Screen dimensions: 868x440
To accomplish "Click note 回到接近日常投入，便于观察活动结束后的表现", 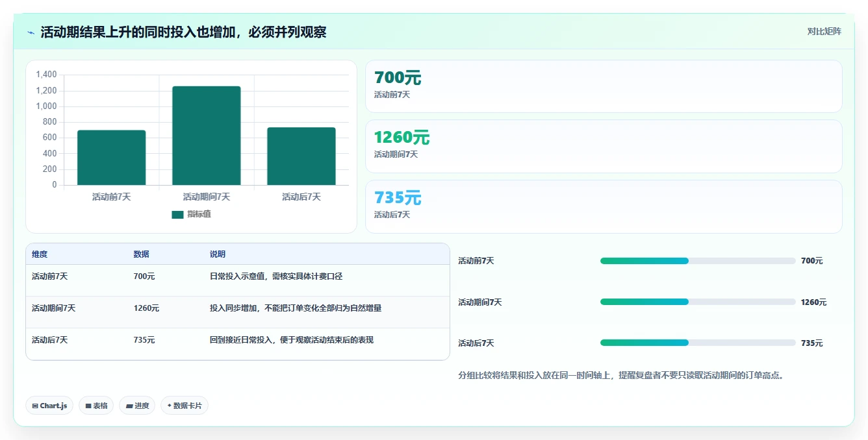I will tap(292, 340).
